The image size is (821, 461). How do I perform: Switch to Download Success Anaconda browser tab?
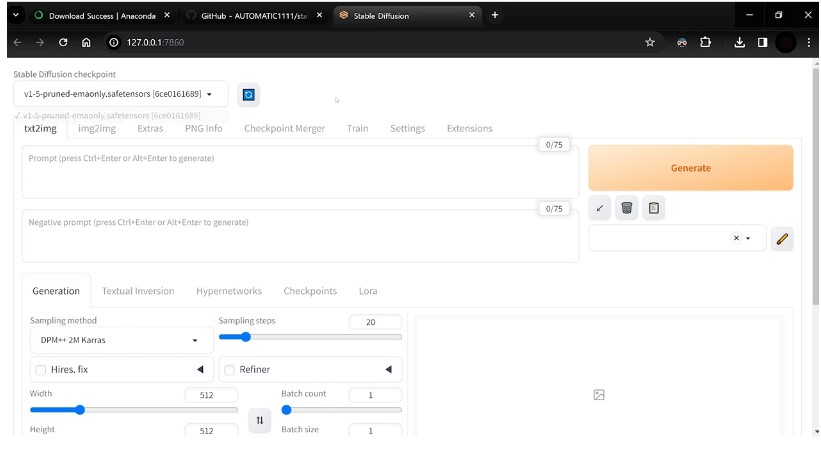pos(102,16)
